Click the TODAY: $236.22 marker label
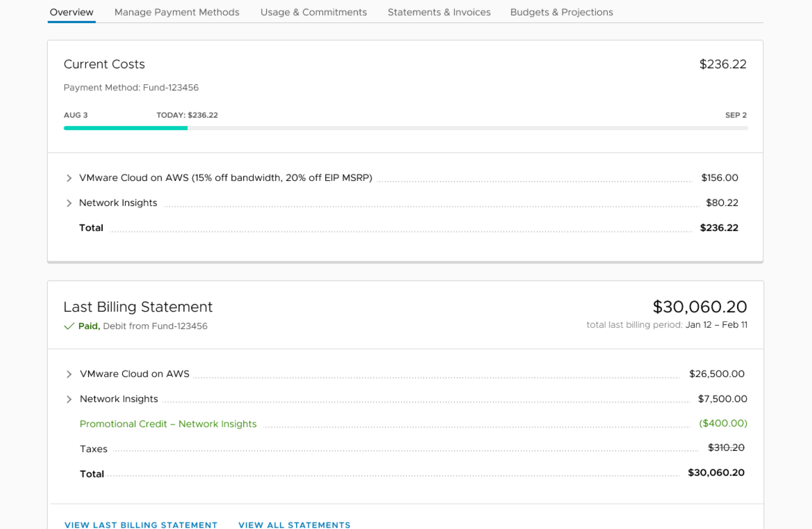 pyautogui.click(x=187, y=115)
